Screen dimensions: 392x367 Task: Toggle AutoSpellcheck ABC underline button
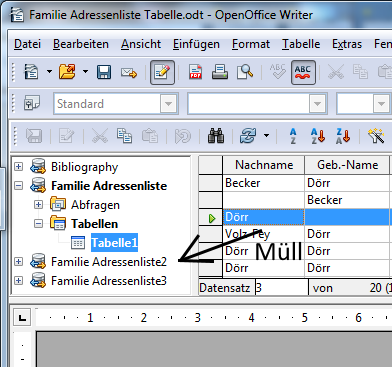coord(303,72)
